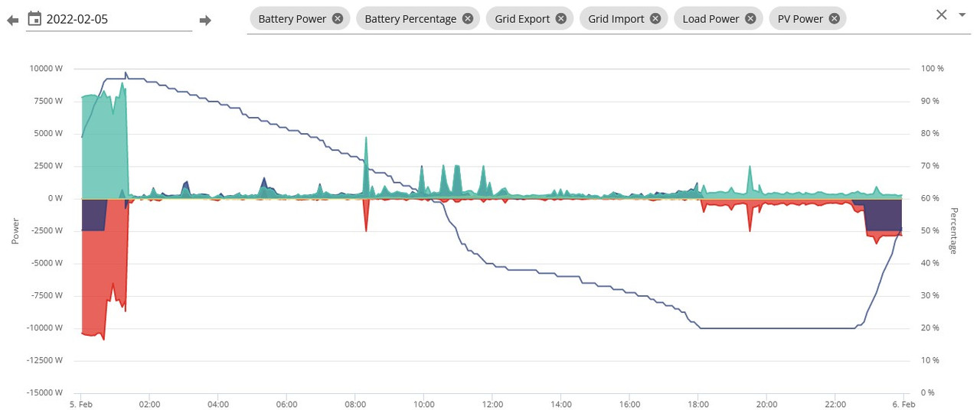Select the PV Power chip label
Viewport: 980px width, 410px height.
point(800,18)
